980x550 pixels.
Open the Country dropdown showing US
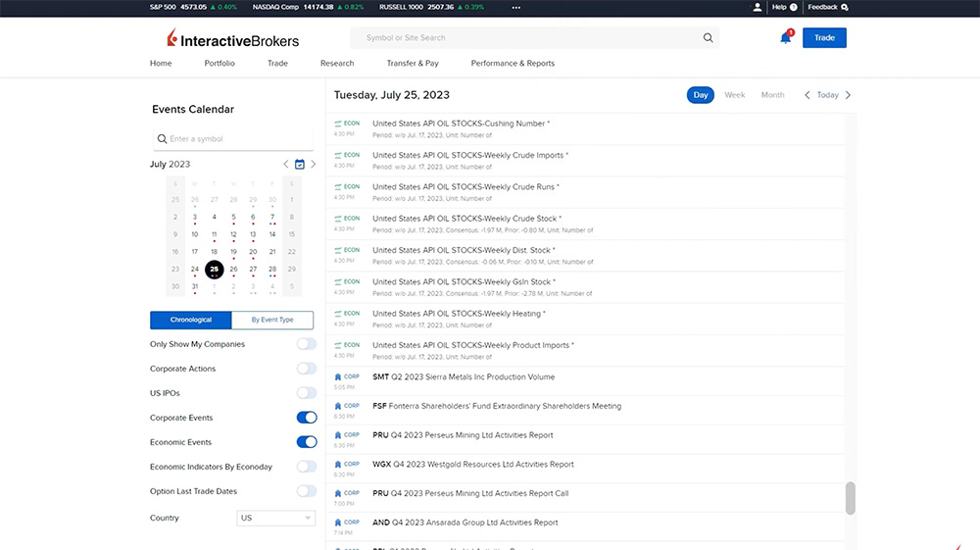point(275,518)
